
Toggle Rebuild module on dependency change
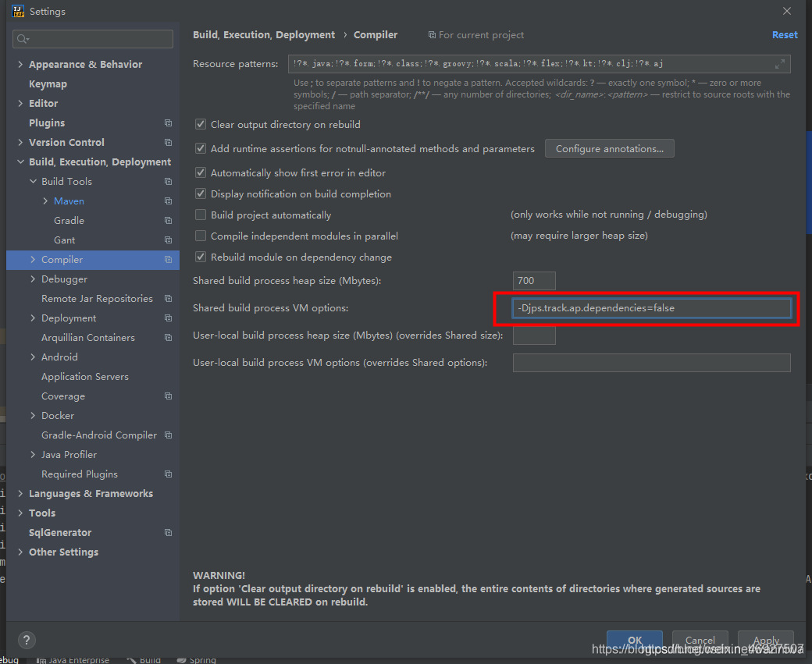click(201, 257)
